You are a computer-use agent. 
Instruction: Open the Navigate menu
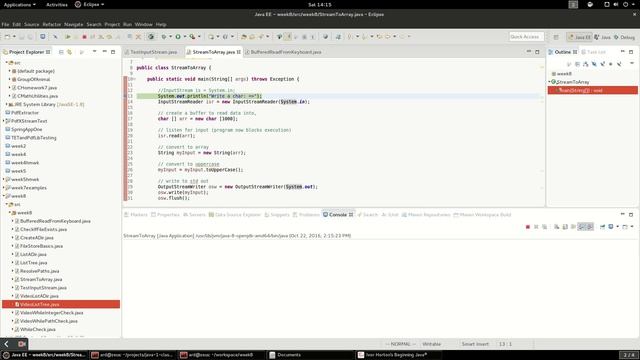[73, 24]
